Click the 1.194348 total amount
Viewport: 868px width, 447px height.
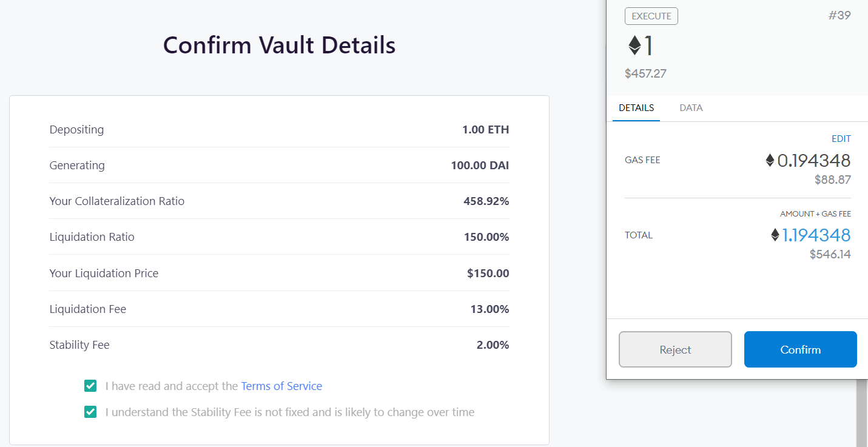point(816,235)
